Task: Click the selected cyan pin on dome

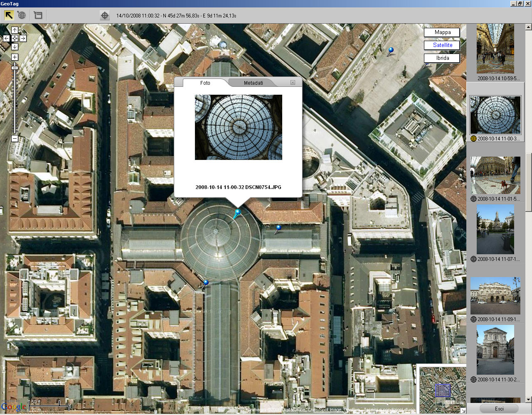Action: click(x=237, y=213)
